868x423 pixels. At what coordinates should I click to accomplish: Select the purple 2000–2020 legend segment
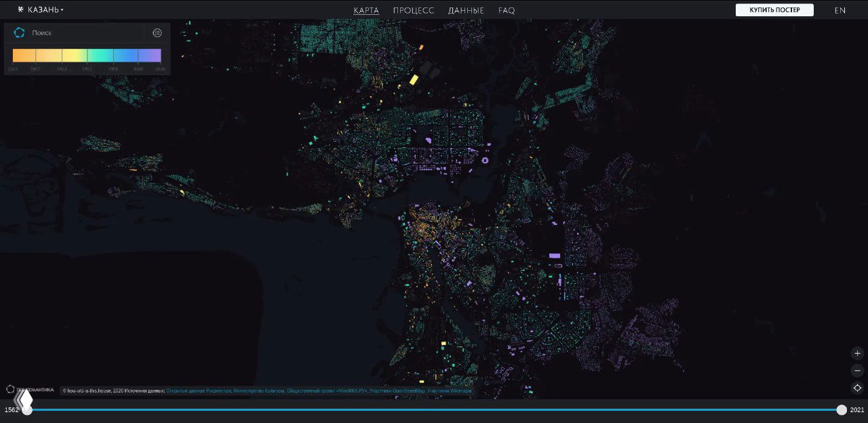coord(150,56)
